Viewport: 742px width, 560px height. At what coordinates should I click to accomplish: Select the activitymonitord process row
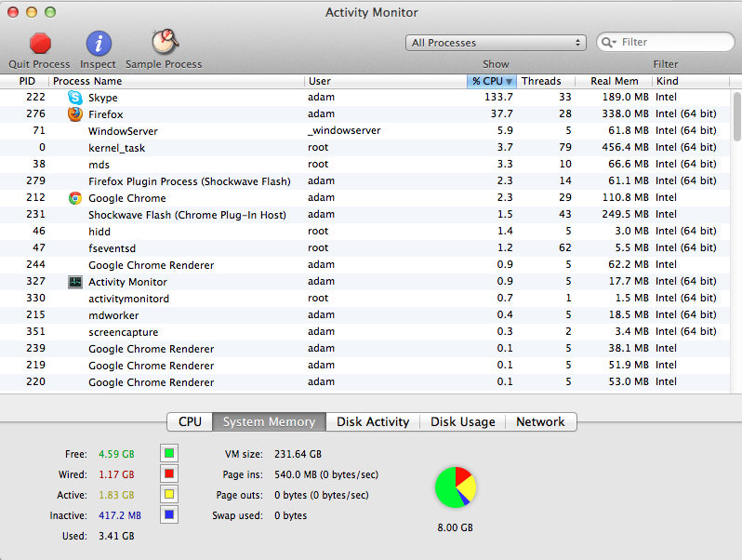[x=364, y=299]
